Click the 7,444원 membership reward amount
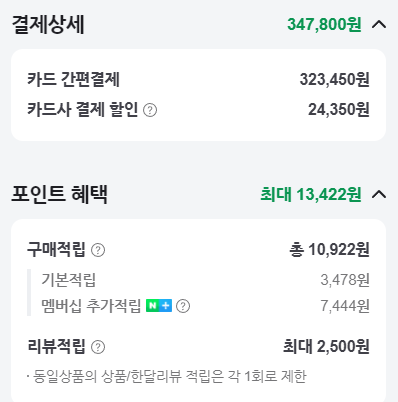 tap(345, 306)
